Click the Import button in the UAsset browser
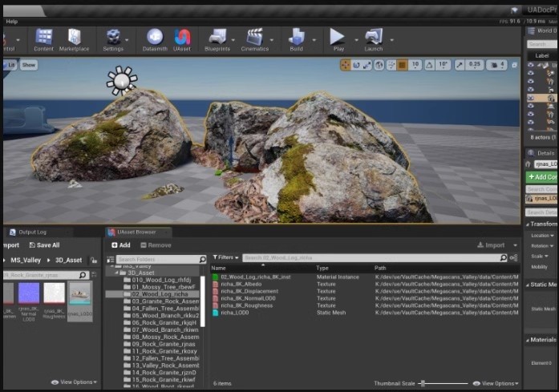The height and width of the screenshot is (392, 559). [491, 245]
